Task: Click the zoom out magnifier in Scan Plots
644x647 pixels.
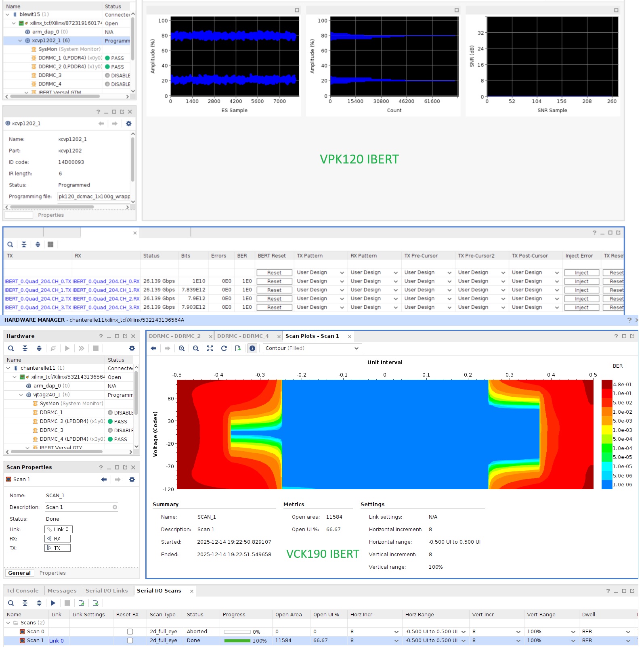Action: coord(196,348)
